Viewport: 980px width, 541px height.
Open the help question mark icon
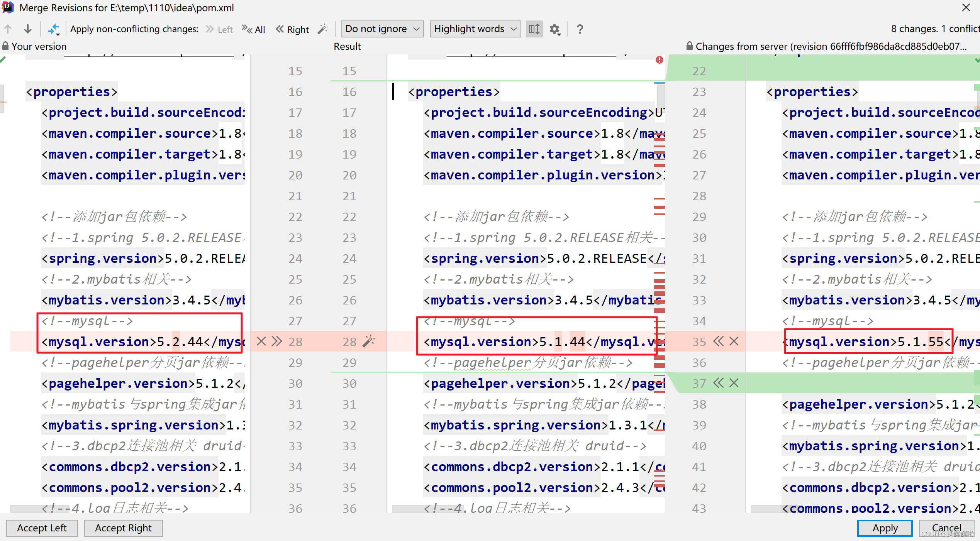point(580,29)
